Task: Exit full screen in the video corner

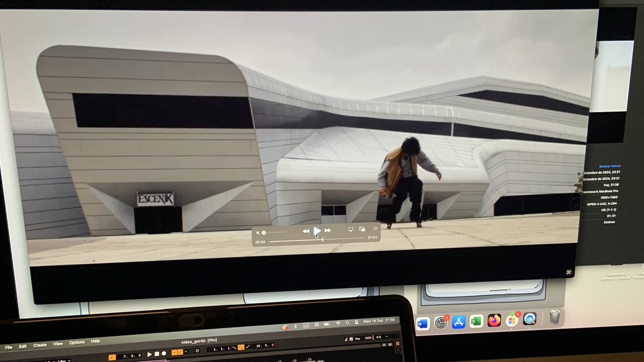Action: 569,272
